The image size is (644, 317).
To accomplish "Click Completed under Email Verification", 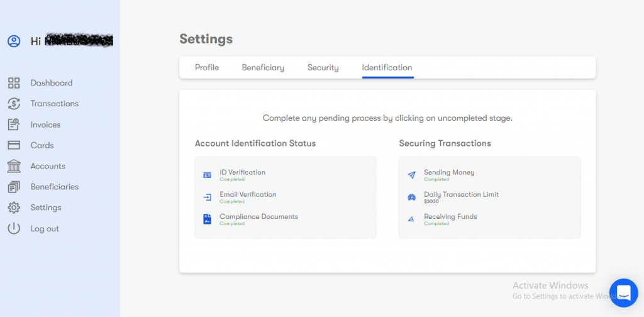I will (232, 202).
